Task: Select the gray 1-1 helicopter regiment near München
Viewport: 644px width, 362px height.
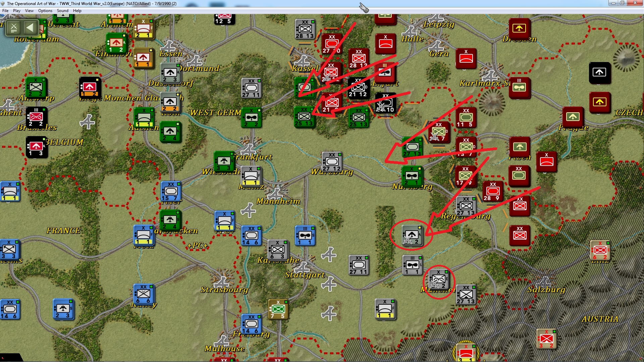Action: click(x=412, y=265)
